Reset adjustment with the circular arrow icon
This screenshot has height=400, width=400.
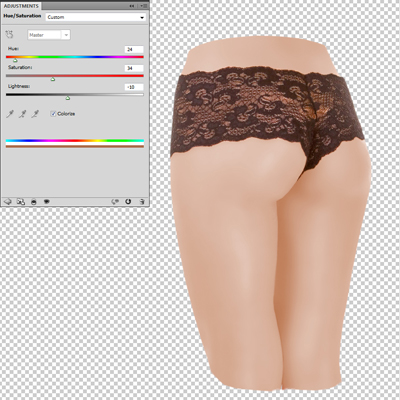128,202
